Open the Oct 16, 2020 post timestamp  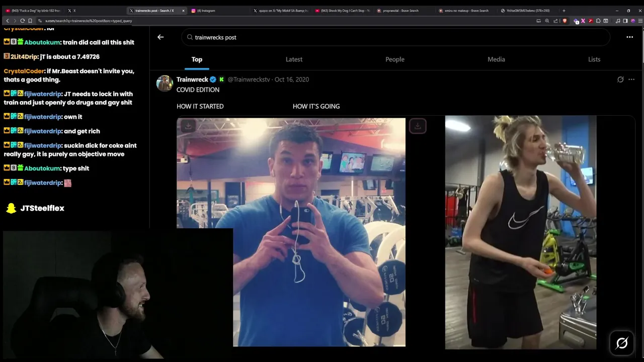coord(292,79)
